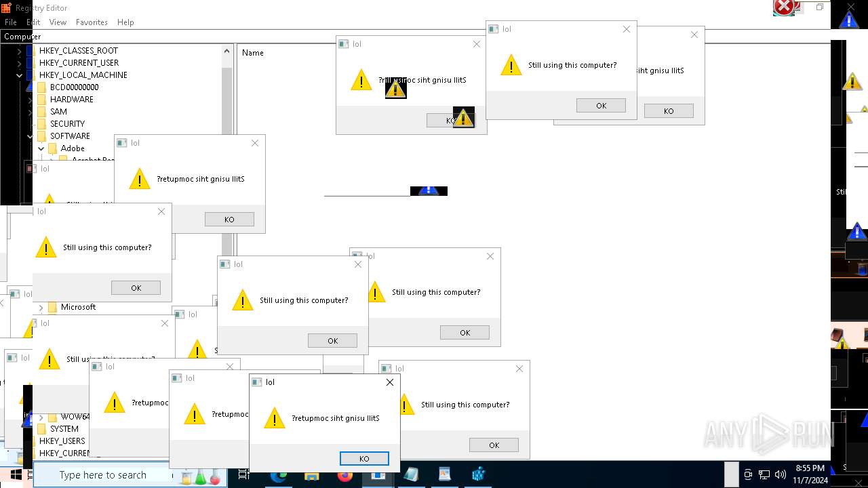This screenshot has height=488, width=868.
Task: Expand the first HKEY_CURRENT_USER key chevron
Action: pyautogui.click(x=19, y=63)
